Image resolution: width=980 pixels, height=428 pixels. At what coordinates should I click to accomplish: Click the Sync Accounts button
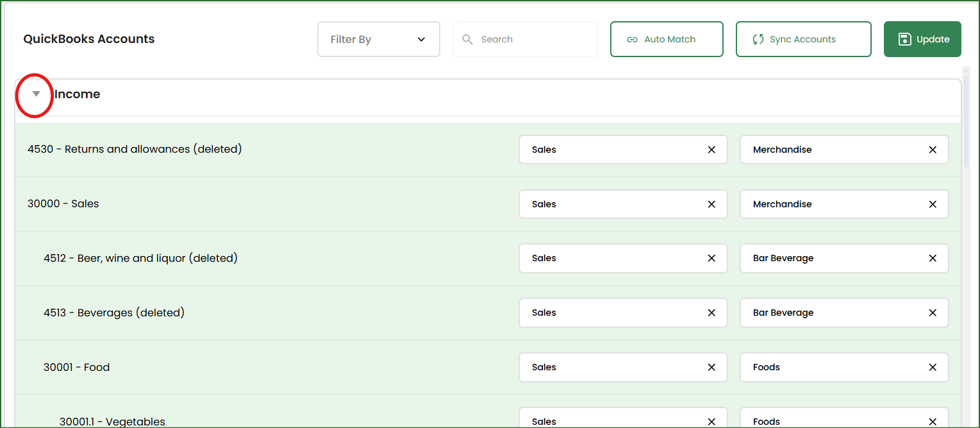coord(803,39)
